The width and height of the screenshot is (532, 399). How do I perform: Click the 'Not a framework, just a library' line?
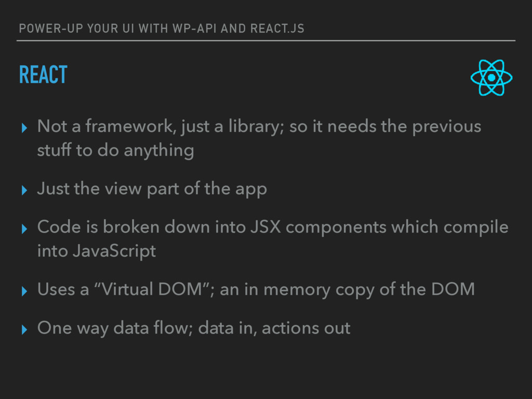click(259, 127)
